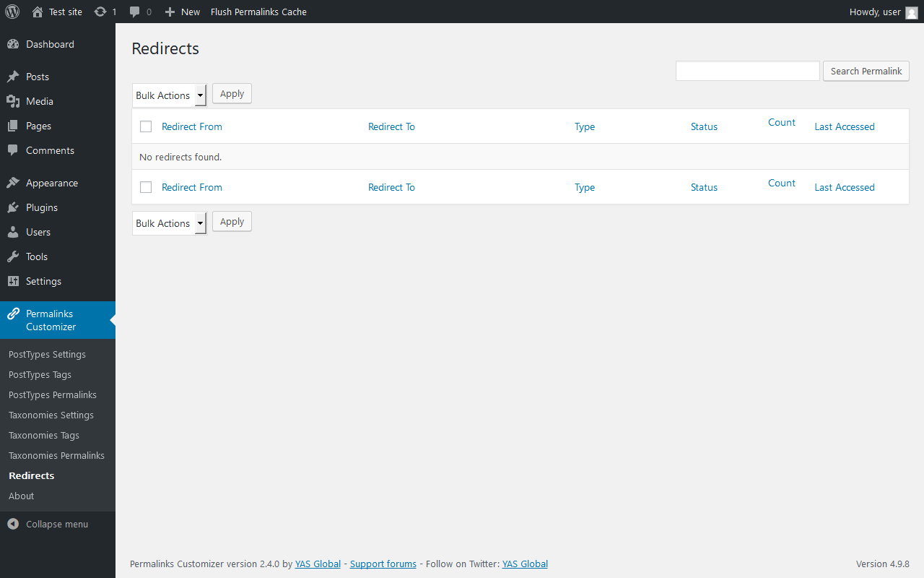Open the Twitter YAS Global link

click(525, 564)
